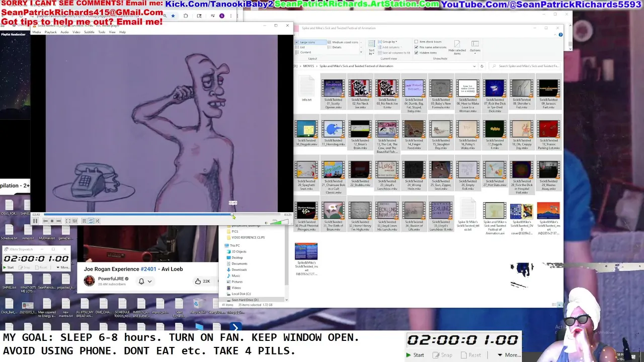
Task: Open Desktop in navigation pane
Action: [x=237, y=257]
